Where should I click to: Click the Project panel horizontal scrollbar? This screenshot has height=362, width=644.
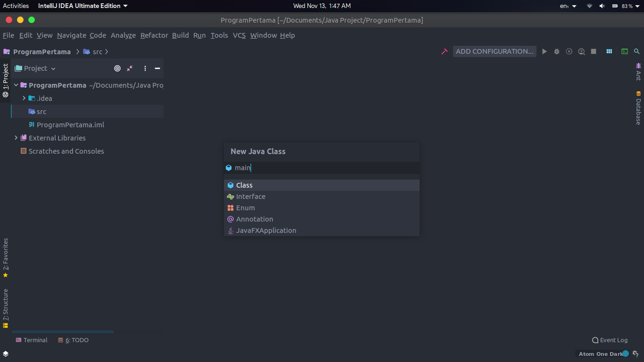pos(63,332)
